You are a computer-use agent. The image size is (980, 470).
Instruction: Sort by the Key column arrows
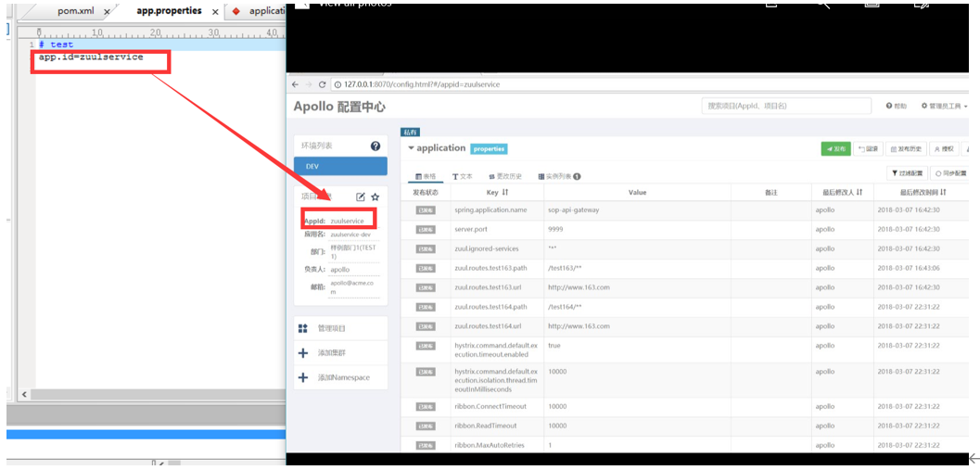[505, 193]
